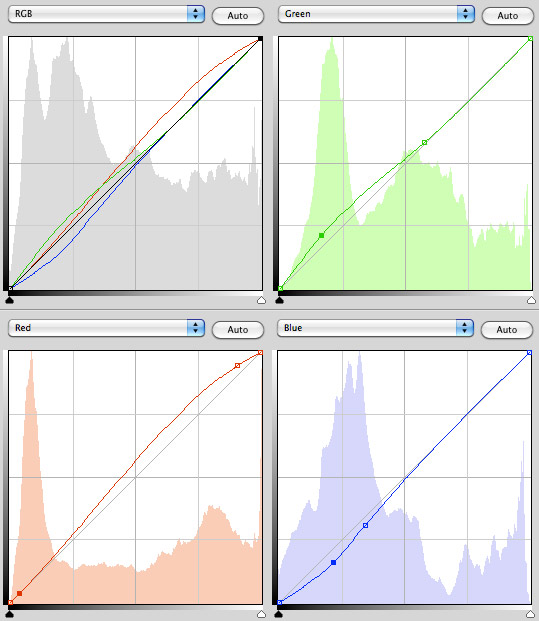Open the Green channel dropdown
Image resolution: width=539 pixels, height=621 pixels.
tap(376, 14)
